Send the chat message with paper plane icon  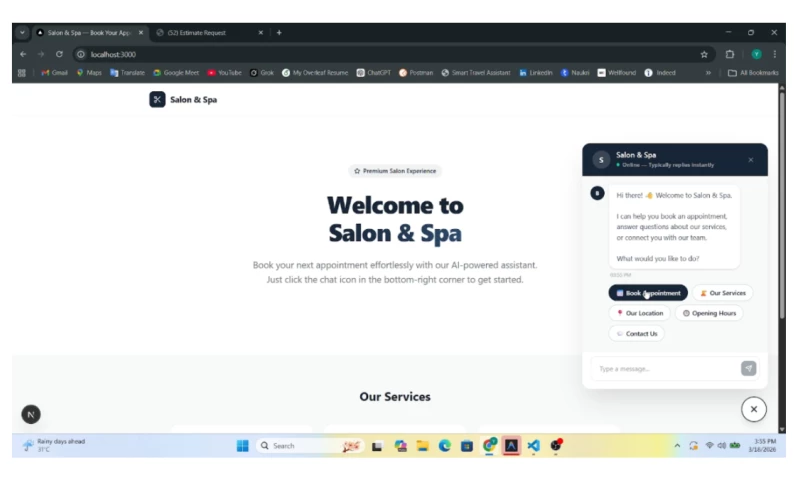pos(748,368)
